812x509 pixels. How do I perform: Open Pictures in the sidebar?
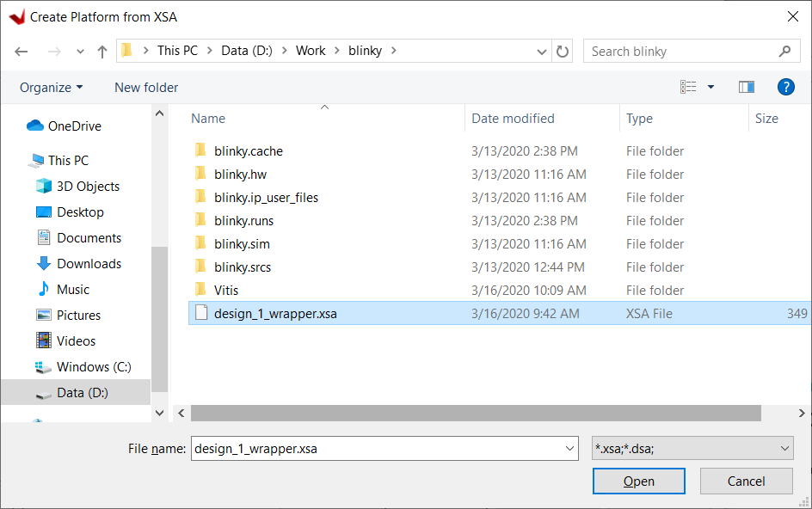(x=68, y=316)
